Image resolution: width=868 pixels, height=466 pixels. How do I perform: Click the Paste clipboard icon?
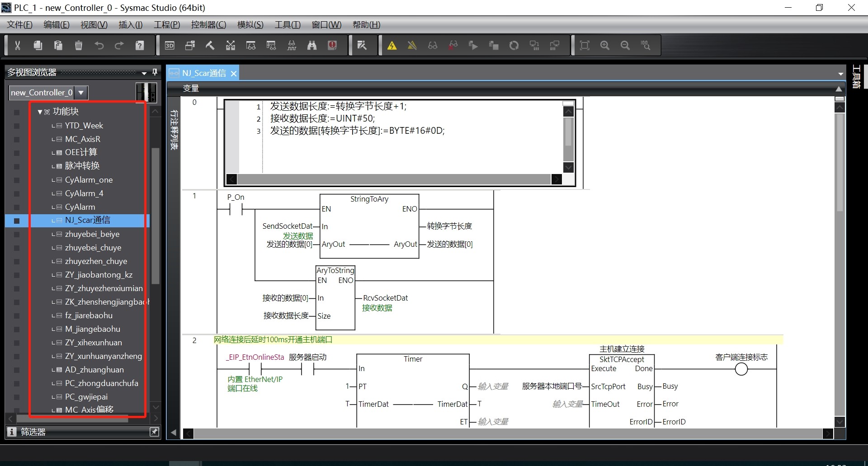pos(58,45)
